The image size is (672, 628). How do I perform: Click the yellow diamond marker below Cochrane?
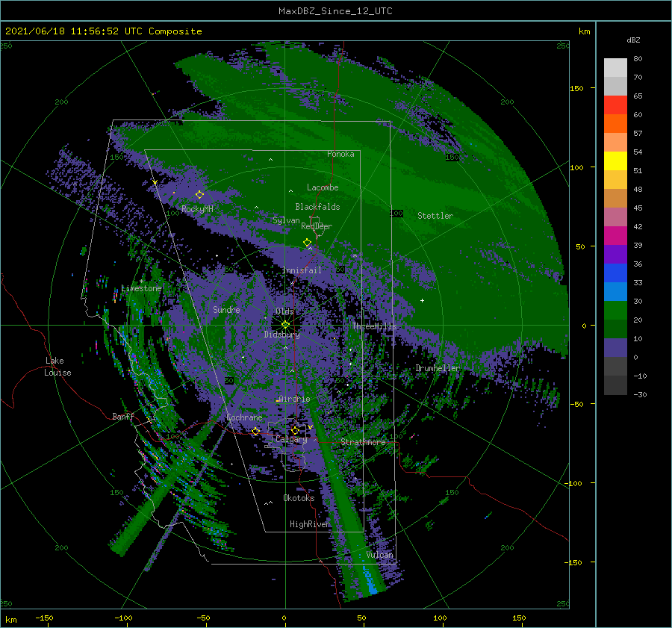pyautogui.click(x=255, y=431)
